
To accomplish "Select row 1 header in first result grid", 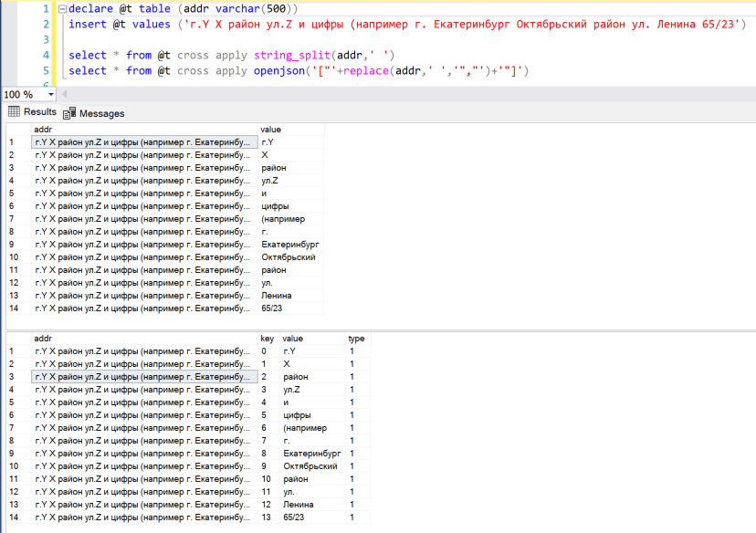I will [13, 142].
